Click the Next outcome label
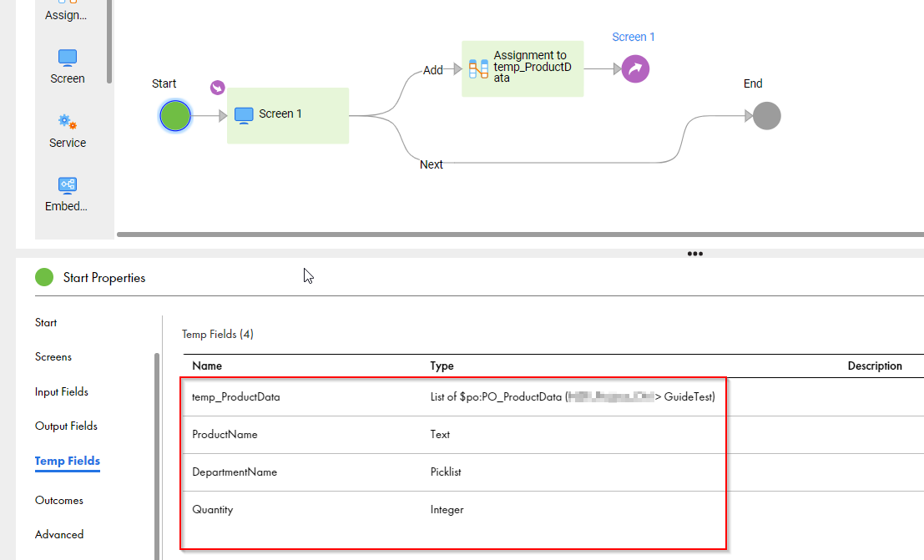This screenshot has height=560, width=924. pyautogui.click(x=432, y=164)
